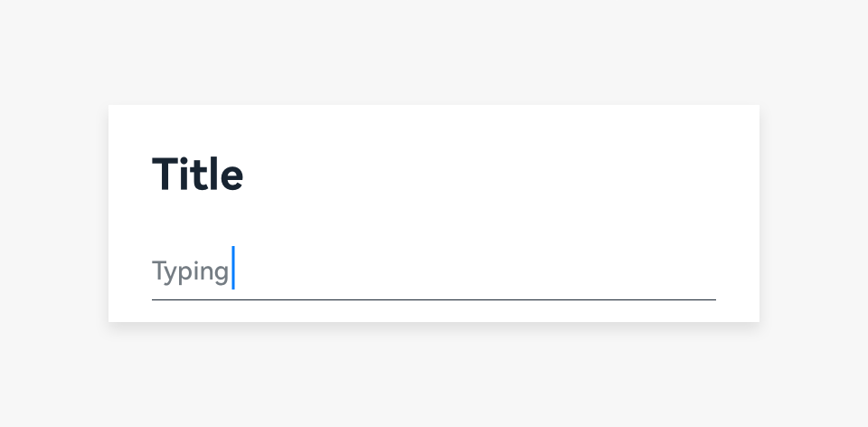Click the gray background below the card
Image resolution: width=868 pixels, height=427 pixels.
(x=433, y=375)
